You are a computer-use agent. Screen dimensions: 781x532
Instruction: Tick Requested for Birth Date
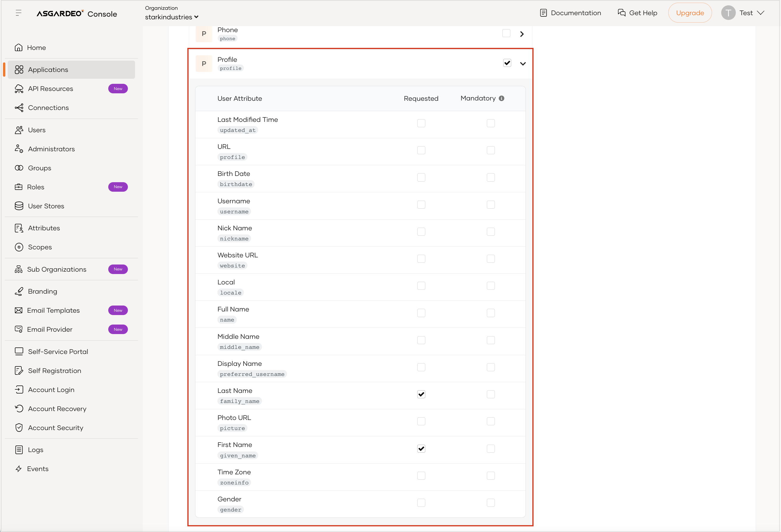(421, 177)
